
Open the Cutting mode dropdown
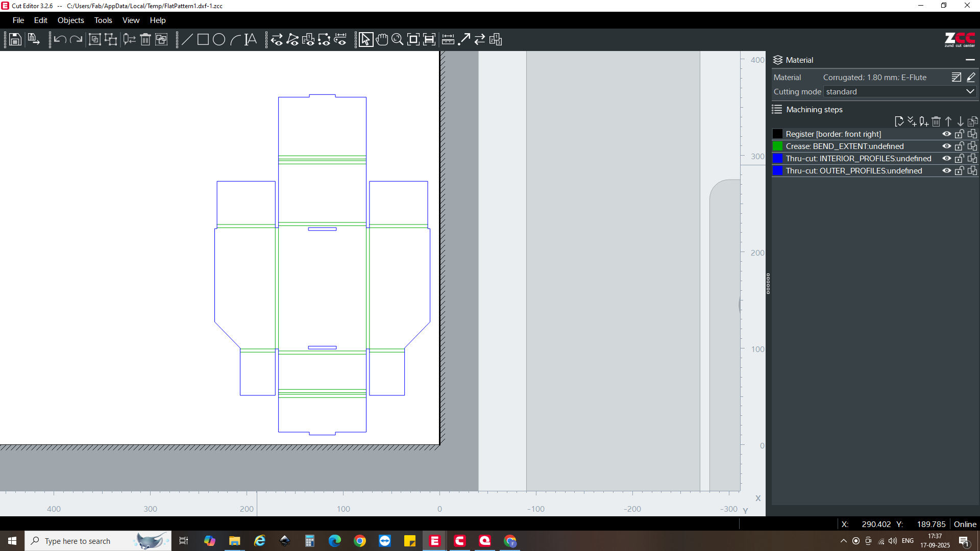point(970,92)
